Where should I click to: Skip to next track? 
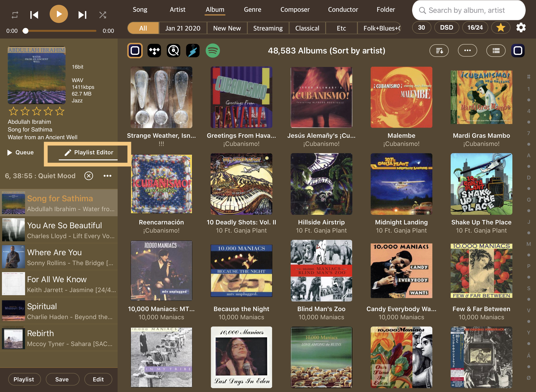[x=82, y=15]
